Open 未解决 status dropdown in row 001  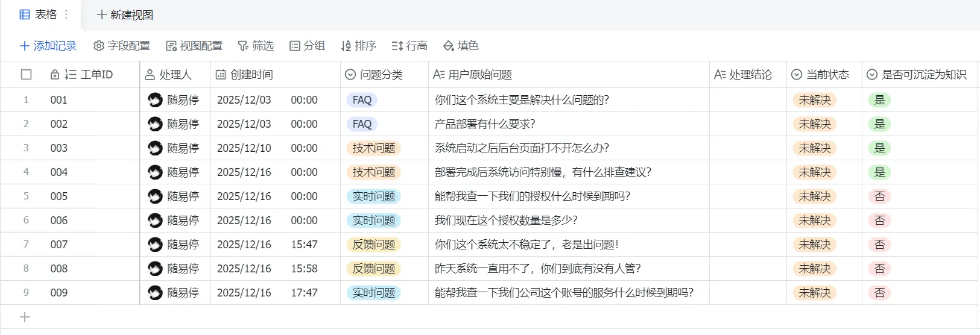coord(814,100)
